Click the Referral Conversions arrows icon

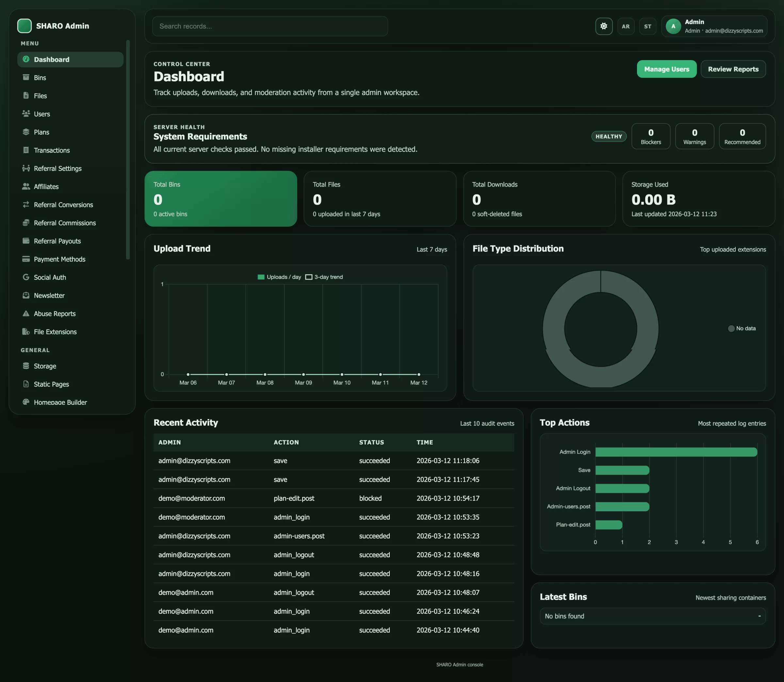click(x=26, y=204)
